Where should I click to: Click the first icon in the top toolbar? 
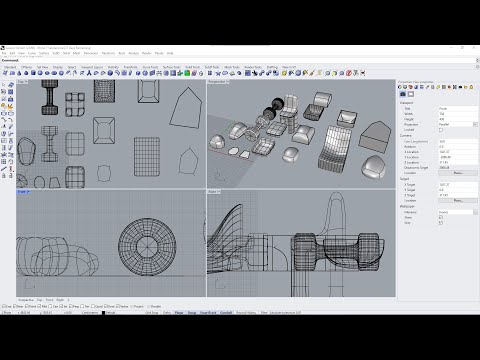click(5, 73)
